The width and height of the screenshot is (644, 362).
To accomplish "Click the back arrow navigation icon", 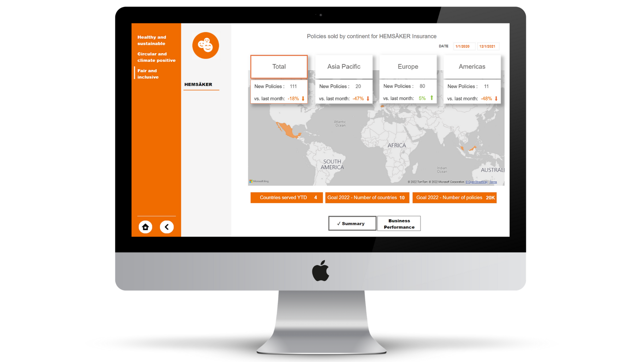I will coord(167,227).
